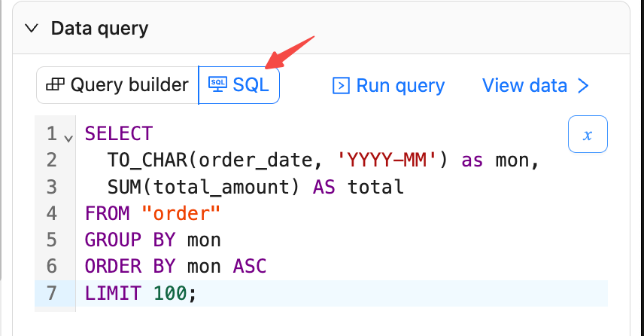Open the variable insert x button

[x=587, y=135]
